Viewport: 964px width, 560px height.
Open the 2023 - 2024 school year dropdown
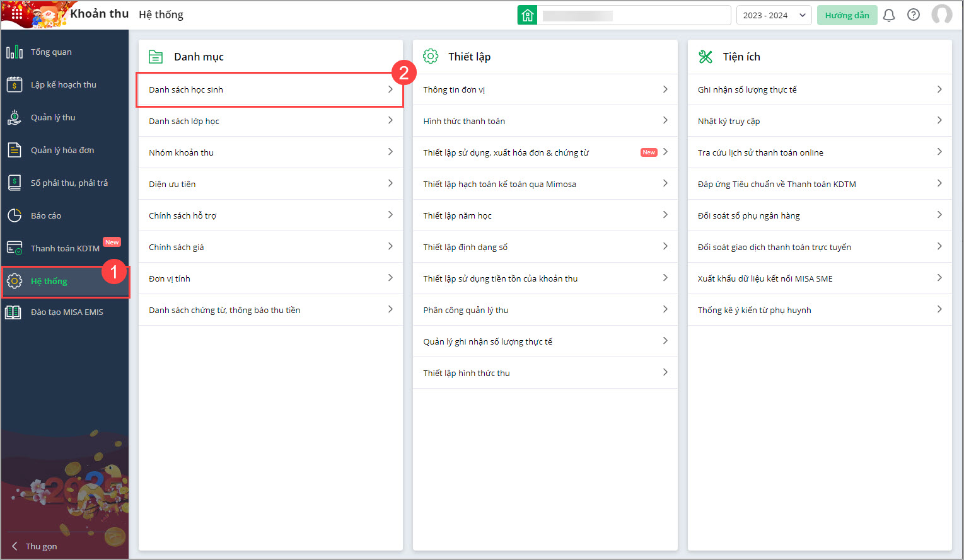[774, 15]
